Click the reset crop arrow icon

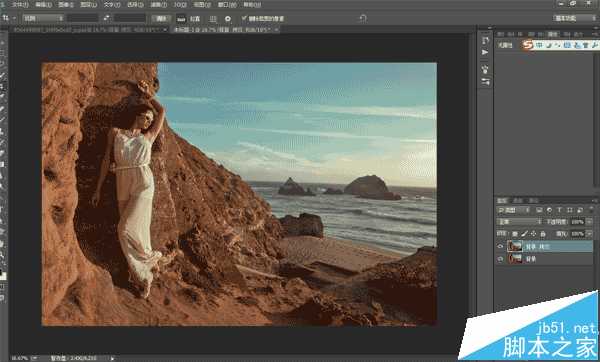(x=363, y=18)
